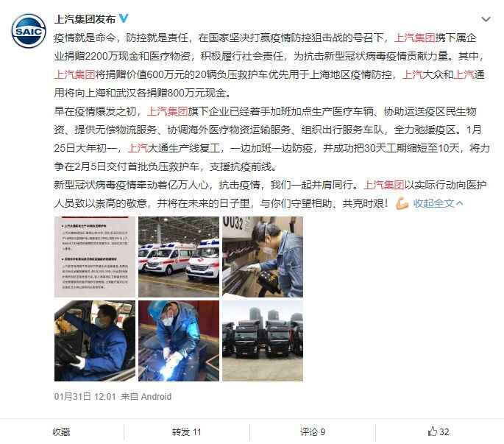The image size is (504, 444).
Task: Open the ambulances photo thumbnail
Action: pyautogui.click(x=179, y=257)
